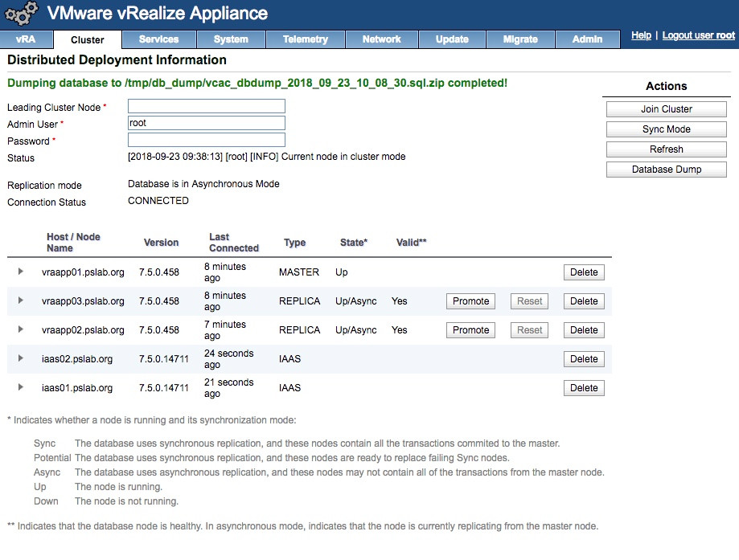
Task: Click the Sync Mode button
Action: coord(667,129)
